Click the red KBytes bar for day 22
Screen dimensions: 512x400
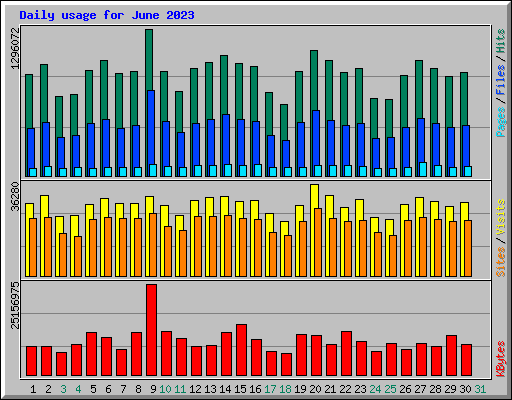pos(346,354)
